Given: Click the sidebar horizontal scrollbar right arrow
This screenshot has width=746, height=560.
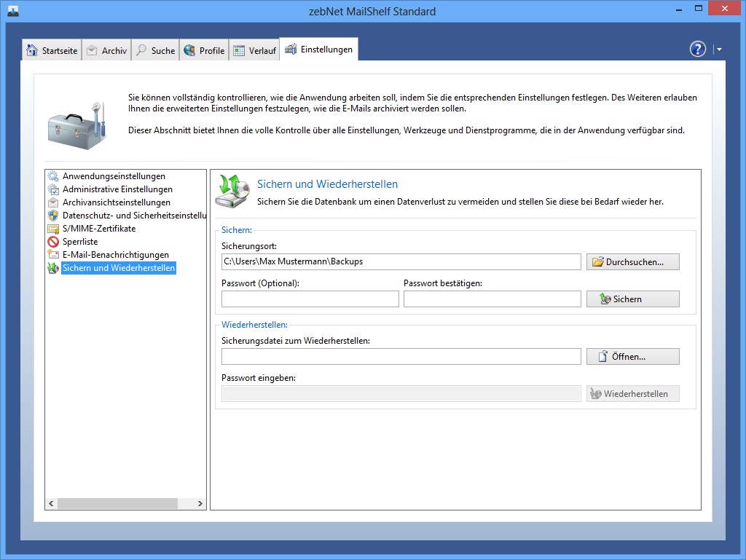Looking at the screenshot, I should pyautogui.click(x=200, y=503).
